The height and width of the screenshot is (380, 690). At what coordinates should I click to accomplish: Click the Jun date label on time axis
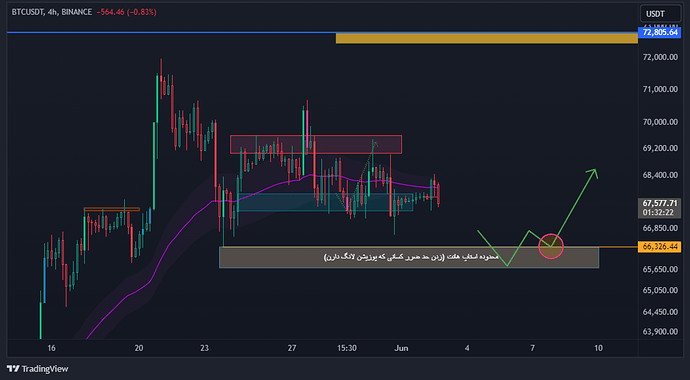[x=401, y=348]
